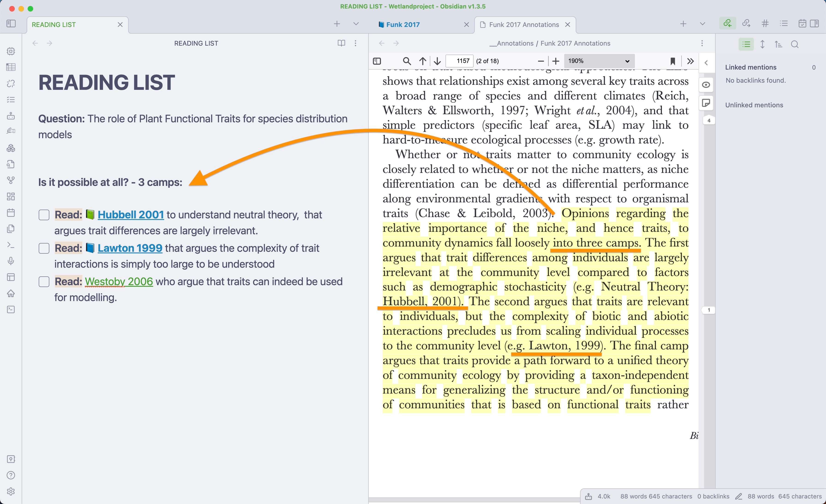Screen dimensions: 826x504
Task: Open PDF find search icon
Action: pyautogui.click(x=407, y=61)
